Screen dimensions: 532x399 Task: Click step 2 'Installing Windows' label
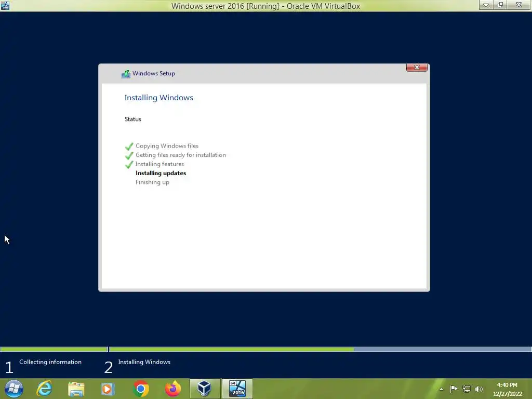144,362
